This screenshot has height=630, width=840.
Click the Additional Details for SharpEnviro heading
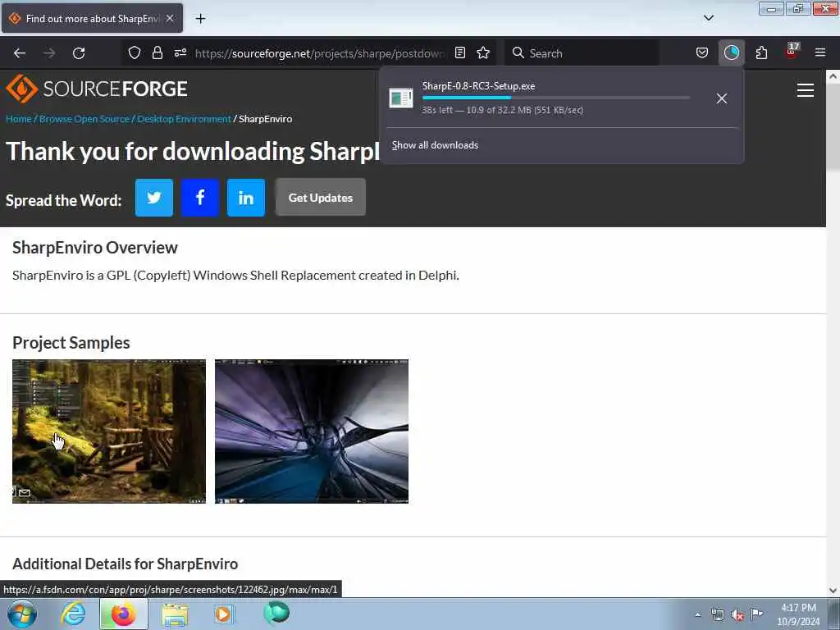click(125, 564)
